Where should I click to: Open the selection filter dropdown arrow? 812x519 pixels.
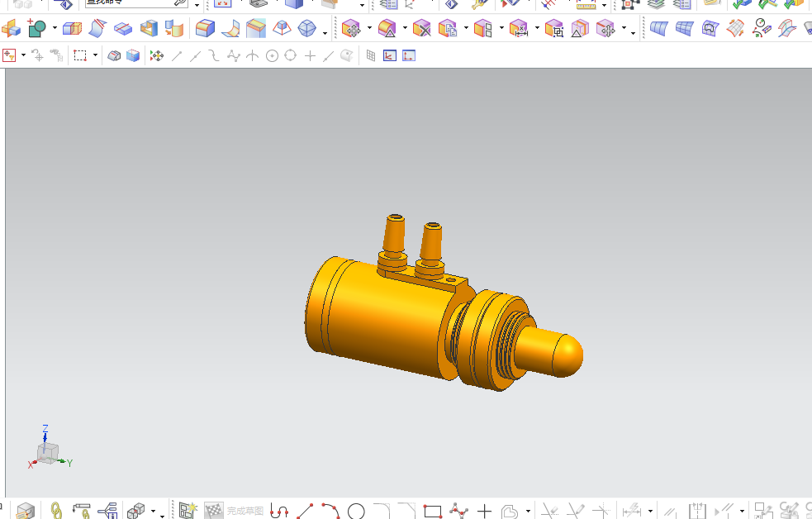click(23, 55)
